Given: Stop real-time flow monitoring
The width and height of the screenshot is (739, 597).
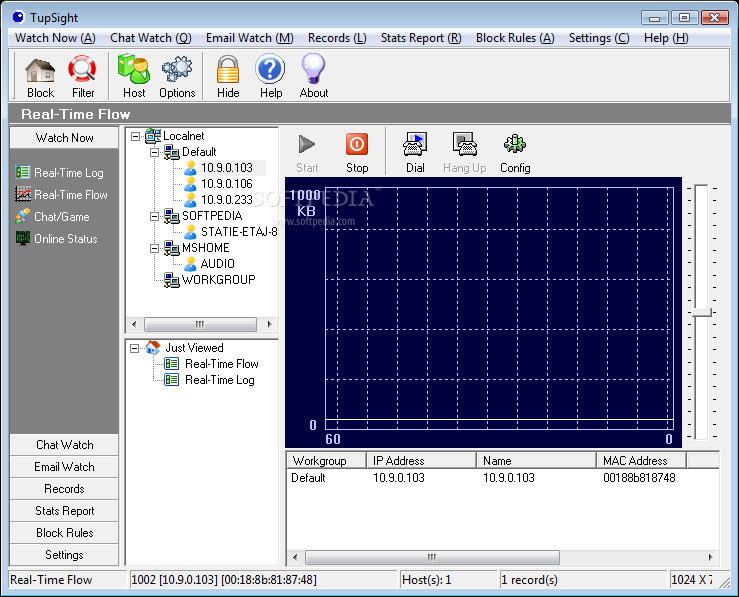Looking at the screenshot, I should 357,144.
